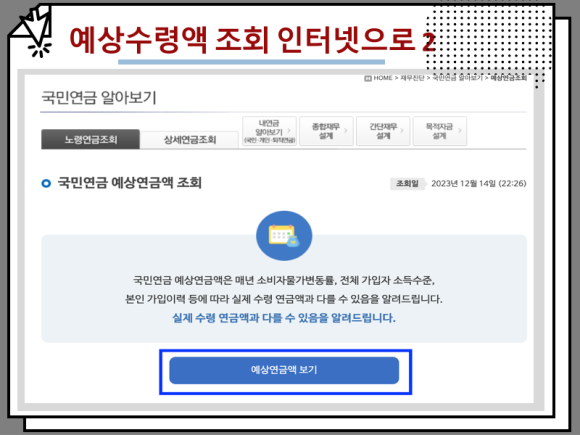Click the HOME breadcrumb link
Image resolution: width=580 pixels, height=435 pixels.
(x=382, y=78)
